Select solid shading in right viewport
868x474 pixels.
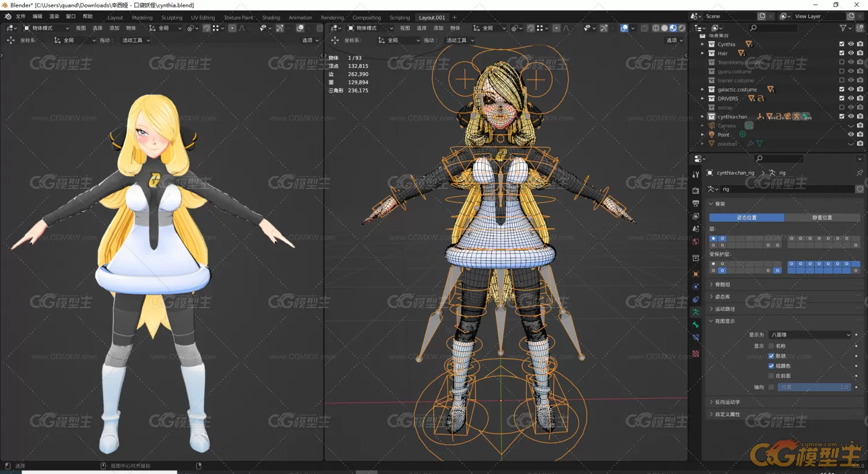[x=664, y=28]
